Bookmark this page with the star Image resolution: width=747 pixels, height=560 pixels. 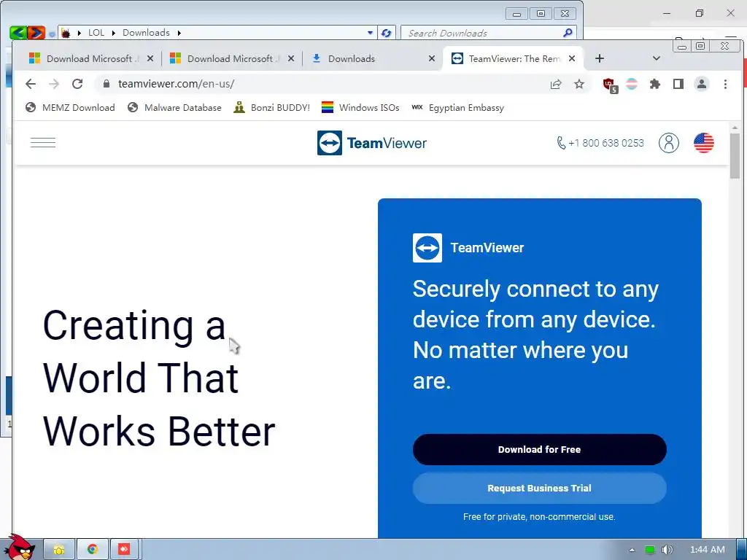point(578,85)
